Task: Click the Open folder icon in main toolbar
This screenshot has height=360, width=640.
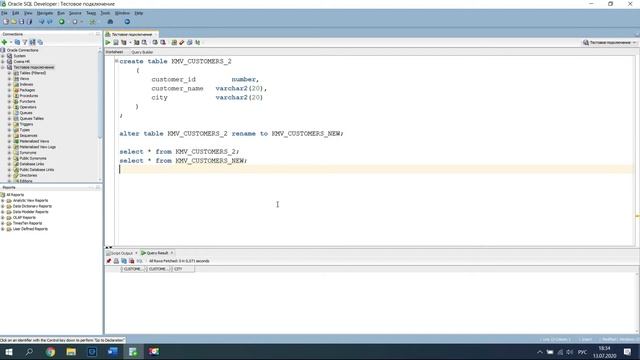Action: coord(13,22)
